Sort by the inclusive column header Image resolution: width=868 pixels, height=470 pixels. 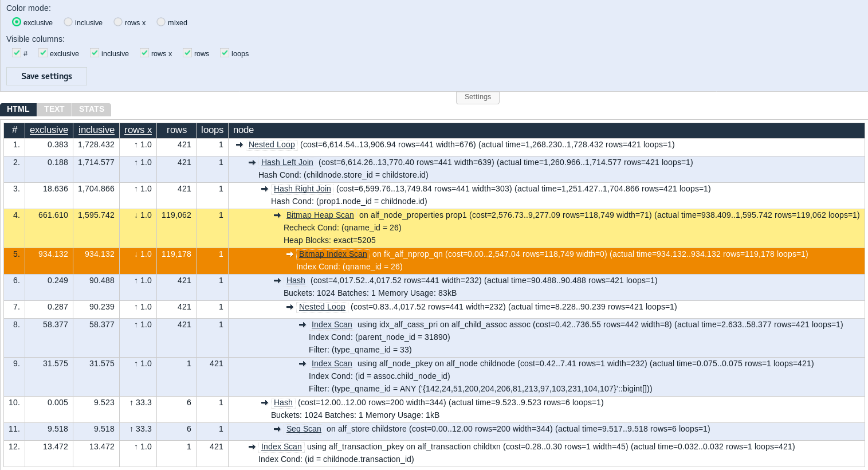(96, 130)
